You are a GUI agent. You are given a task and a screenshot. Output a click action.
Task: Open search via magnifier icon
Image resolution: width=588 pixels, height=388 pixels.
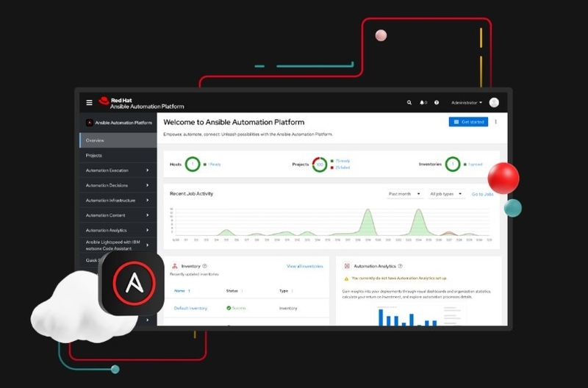click(x=409, y=102)
